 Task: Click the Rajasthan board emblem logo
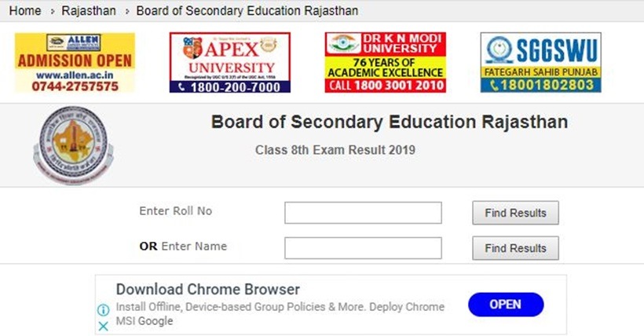(x=74, y=144)
